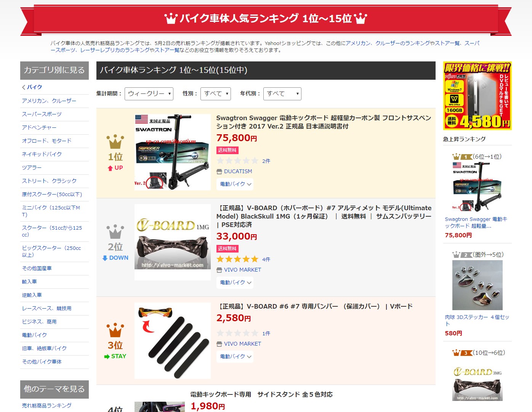Image resolution: width=532 pixels, height=412 pixels.
Task: Open 逆輸入車 category
Action: (32, 295)
